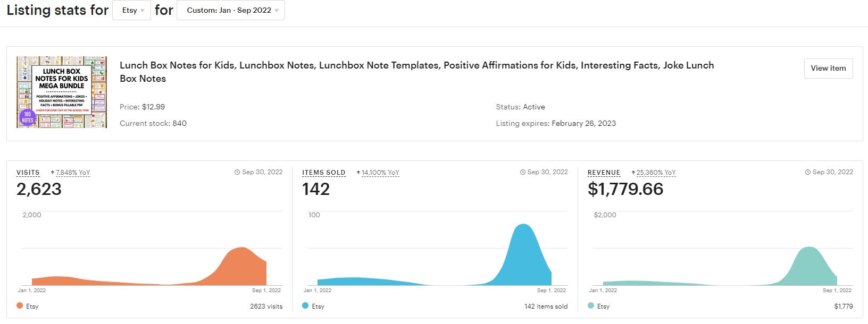The width and height of the screenshot is (868, 324).
Task: Click the orange Etsy legend dot under Visits
Action: (x=20, y=305)
